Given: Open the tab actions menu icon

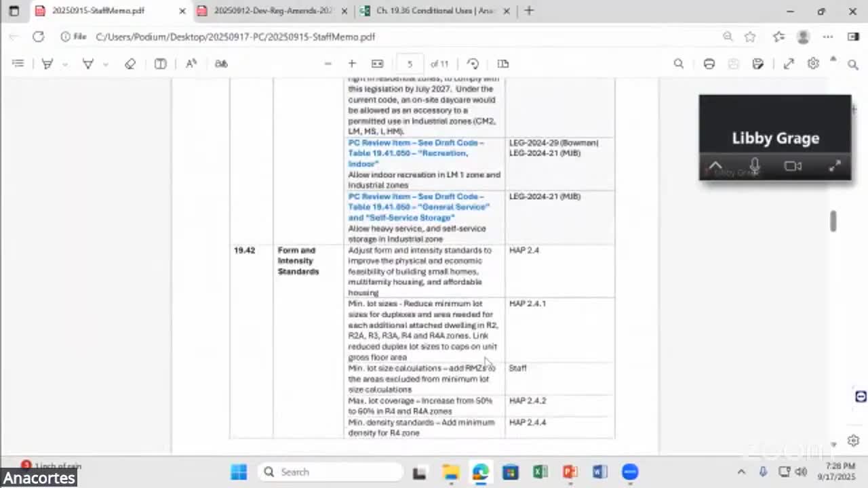Looking at the screenshot, I should 14,11.
